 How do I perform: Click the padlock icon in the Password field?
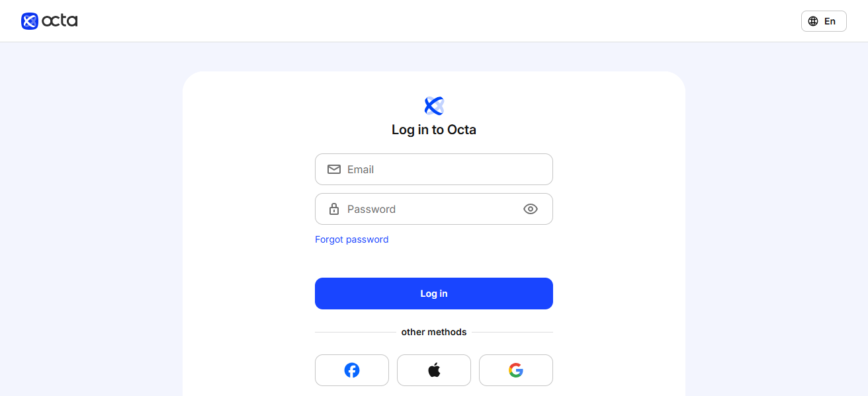click(334, 209)
